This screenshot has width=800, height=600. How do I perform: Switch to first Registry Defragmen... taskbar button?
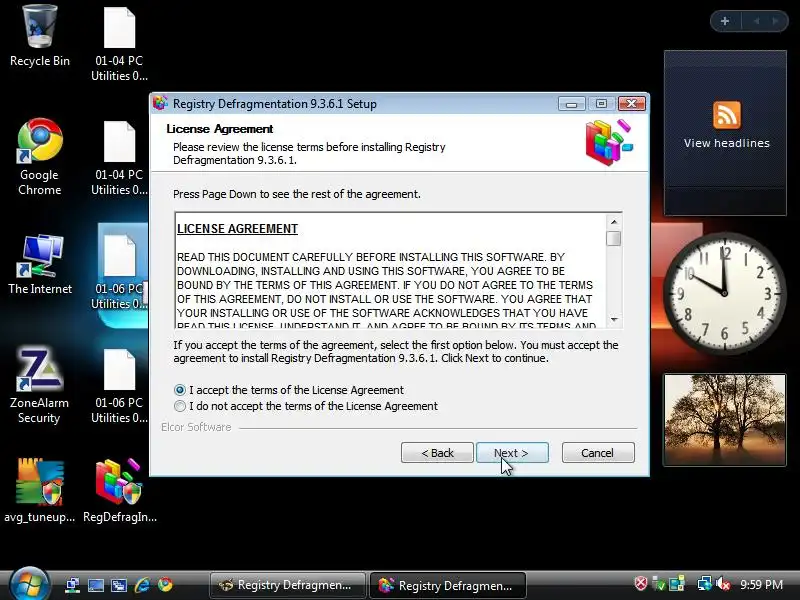pyautogui.click(x=288, y=585)
